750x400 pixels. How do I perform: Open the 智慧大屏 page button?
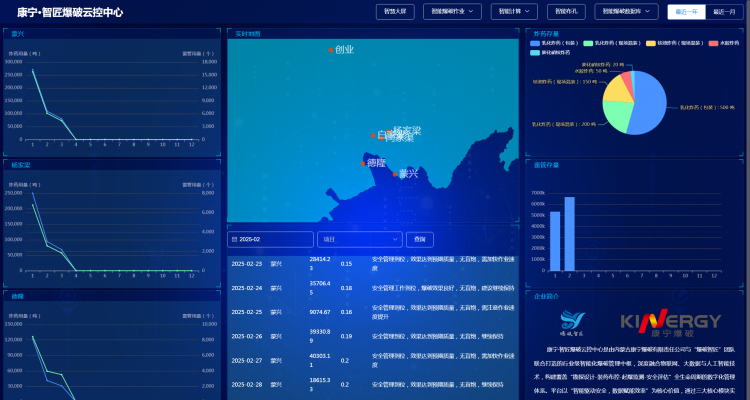(397, 12)
